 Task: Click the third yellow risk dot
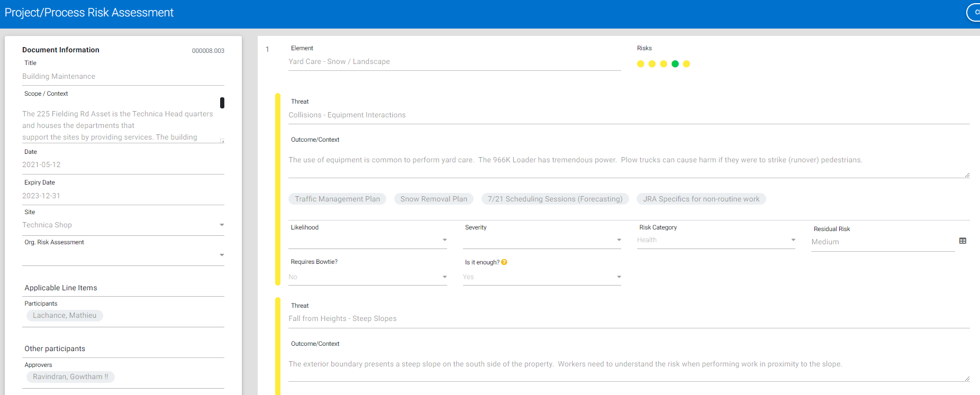pos(664,64)
